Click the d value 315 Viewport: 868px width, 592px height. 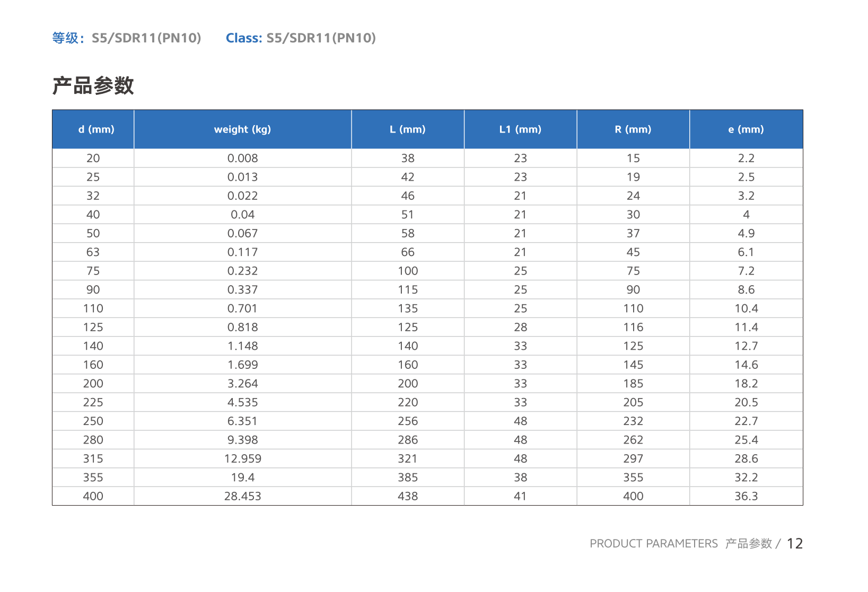click(93, 459)
